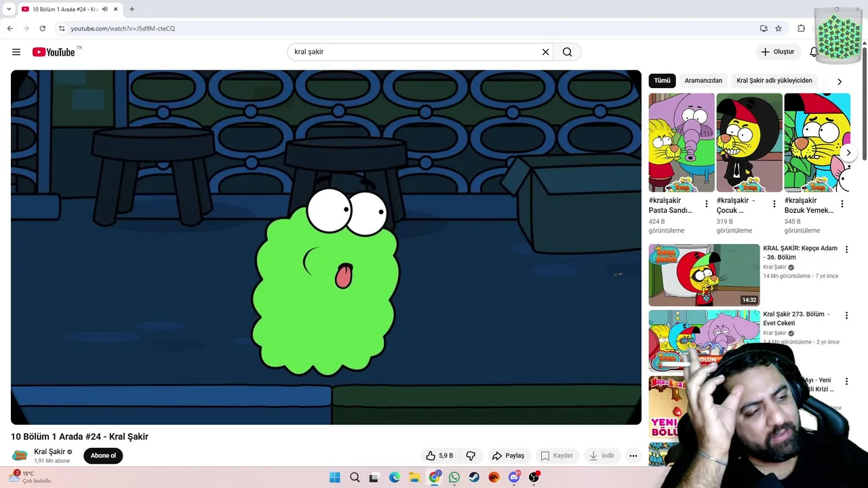Click the video player to pause
Viewport: 868px width, 488px height.
pos(326,247)
